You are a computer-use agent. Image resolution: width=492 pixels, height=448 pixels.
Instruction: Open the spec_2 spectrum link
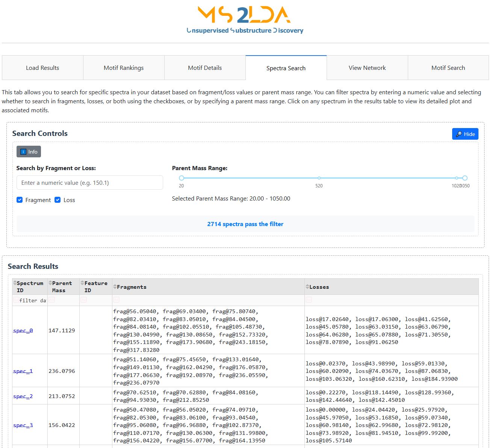tap(23, 396)
